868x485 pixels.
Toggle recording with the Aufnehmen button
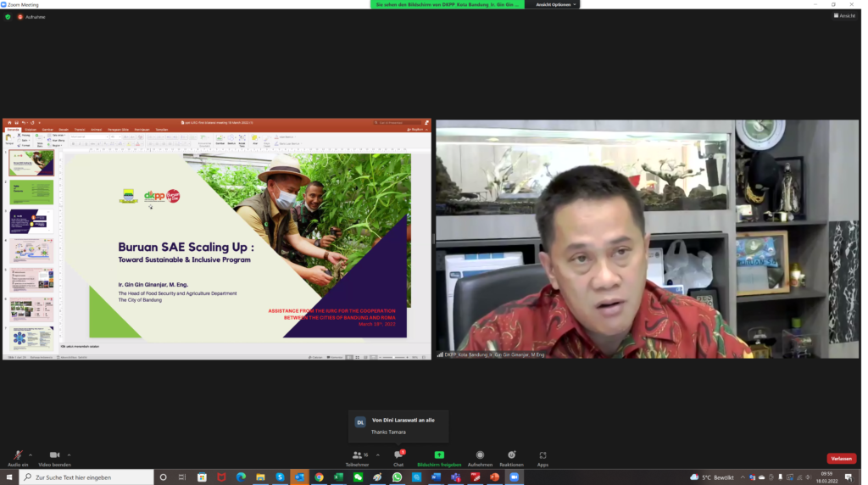point(480,457)
